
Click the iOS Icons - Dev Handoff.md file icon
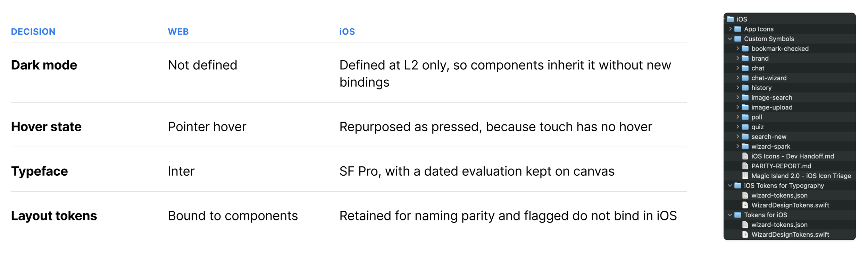pyautogui.click(x=745, y=156)
